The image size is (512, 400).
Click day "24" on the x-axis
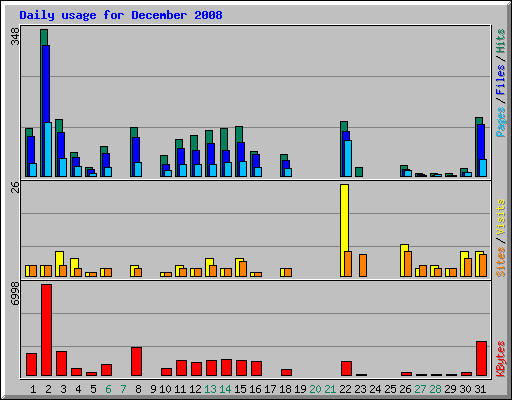point(375,389)
